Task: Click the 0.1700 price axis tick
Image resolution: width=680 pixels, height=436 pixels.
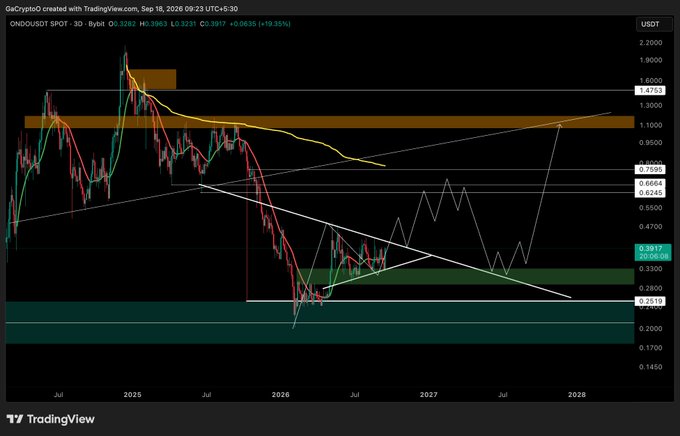Action: point(650,348)
